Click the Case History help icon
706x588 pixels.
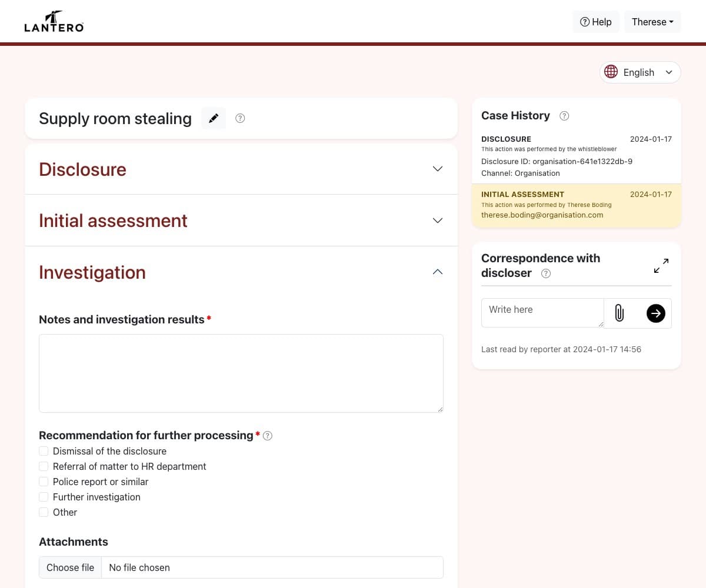coord(564,116)
